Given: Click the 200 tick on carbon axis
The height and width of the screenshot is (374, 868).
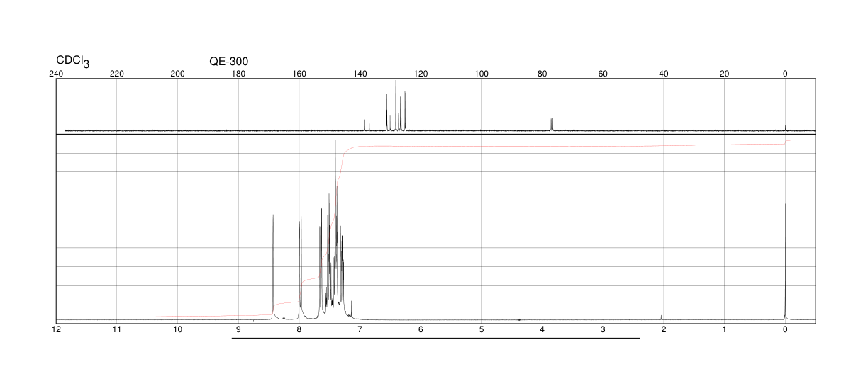Looking at the screenshot, I should tap(178, 74).
